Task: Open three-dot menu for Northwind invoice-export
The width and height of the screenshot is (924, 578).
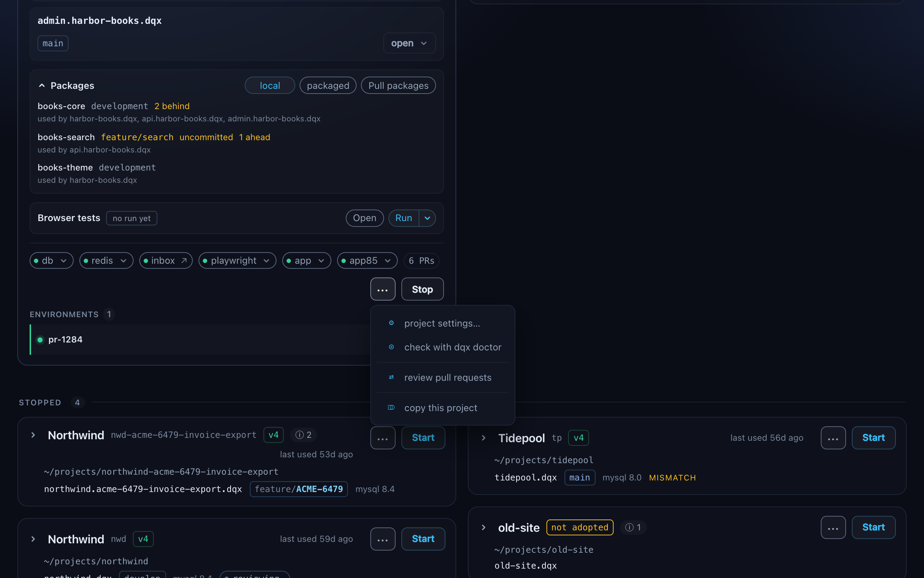Action: point(383,438)
